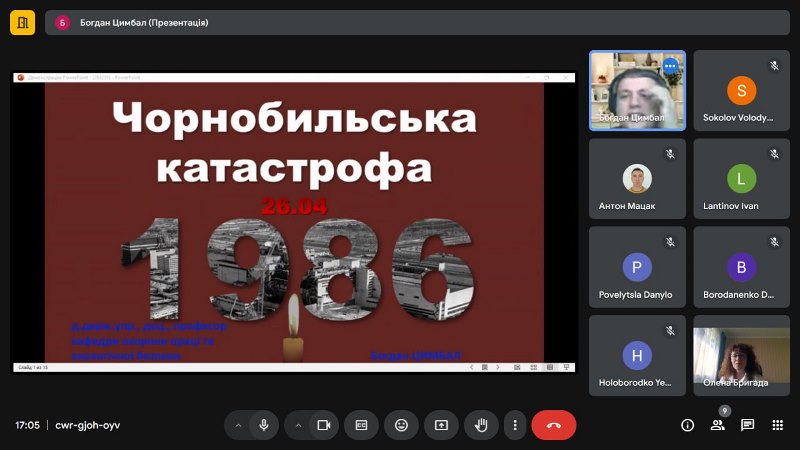This screenshot has width=800, height=450.
Task: Open meeting details info icon
Action: 687,425
